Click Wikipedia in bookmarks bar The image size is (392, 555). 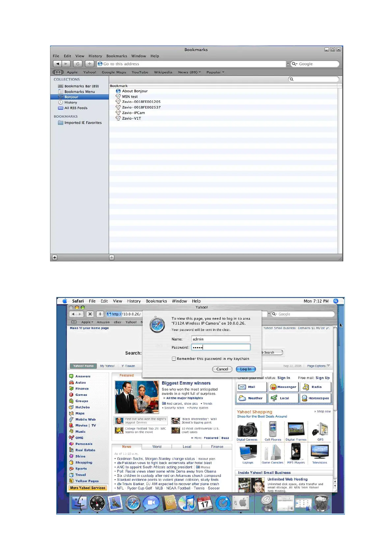(x=163, y=72)
